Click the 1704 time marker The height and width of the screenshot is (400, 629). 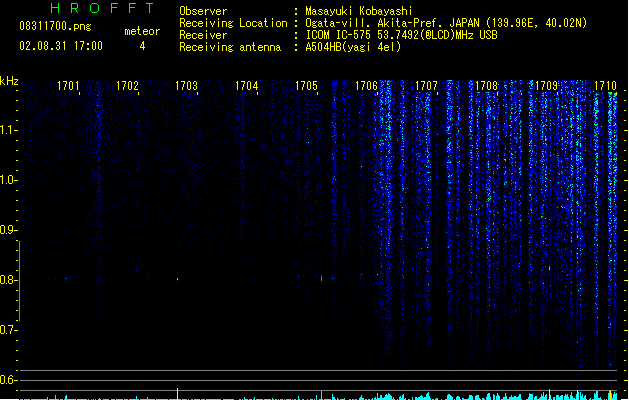(x=247, y=86)
